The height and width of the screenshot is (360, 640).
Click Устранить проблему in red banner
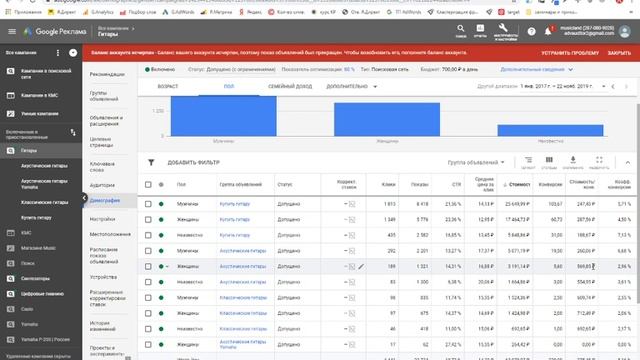[x=570, y=53]
